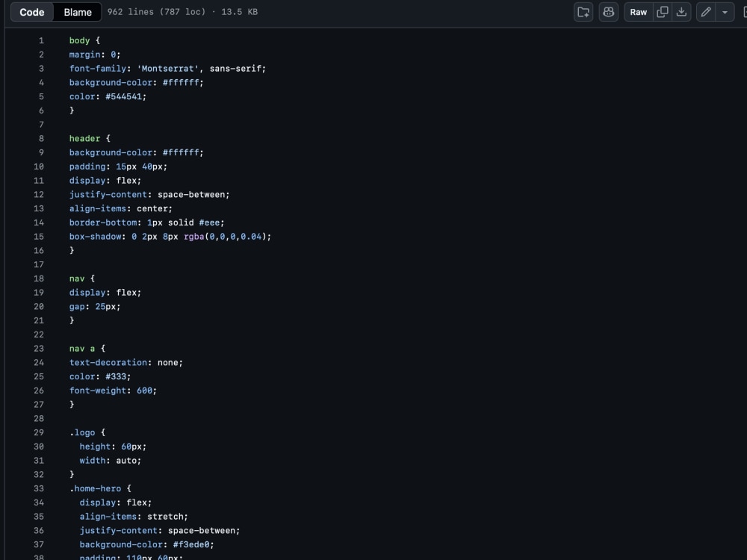Click 'background-color: #f3ede0;' line
747x560 pixels.
coord(146,544)
